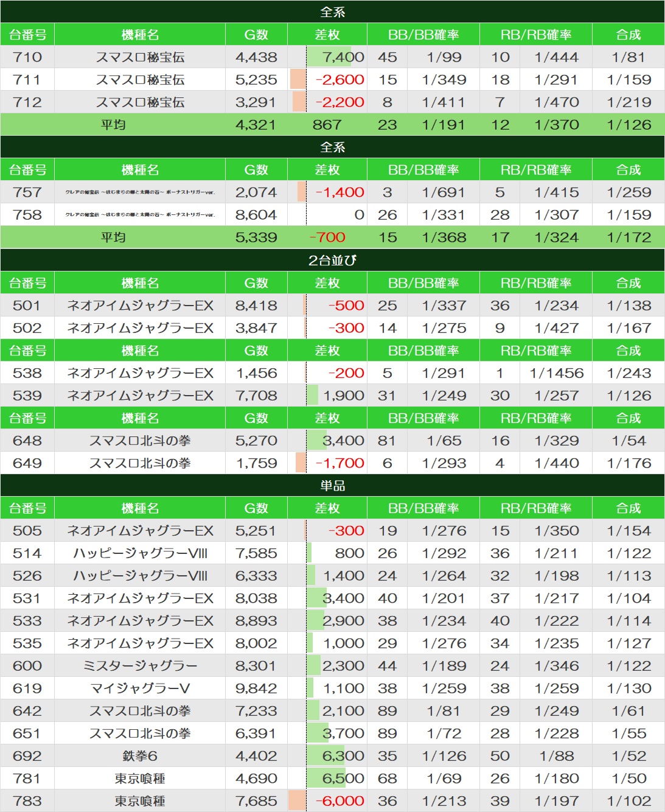Select machine number 758 cell
The width and height of the screenshot is (665, 812).
click(27, 215)
